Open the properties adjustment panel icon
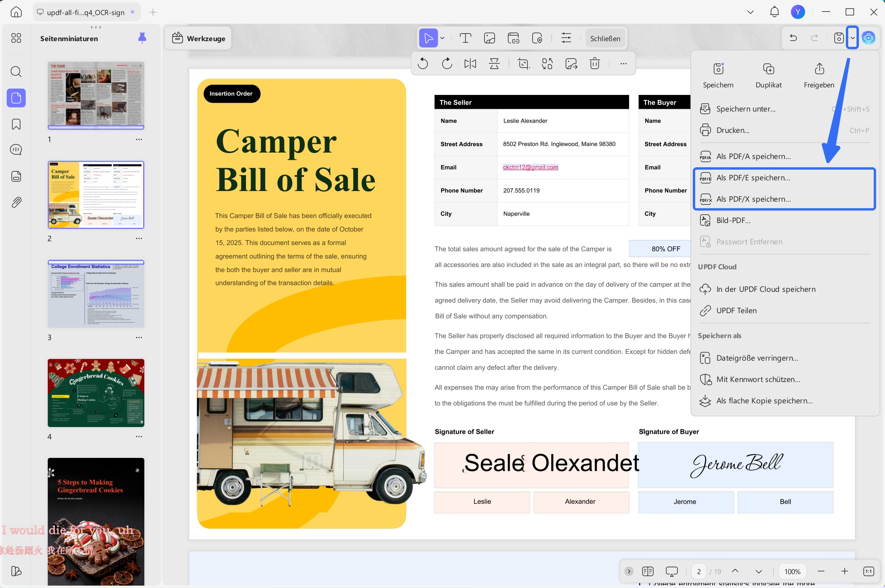The height and width of the screenshot is (588, 885). click(x=566, y=38)
